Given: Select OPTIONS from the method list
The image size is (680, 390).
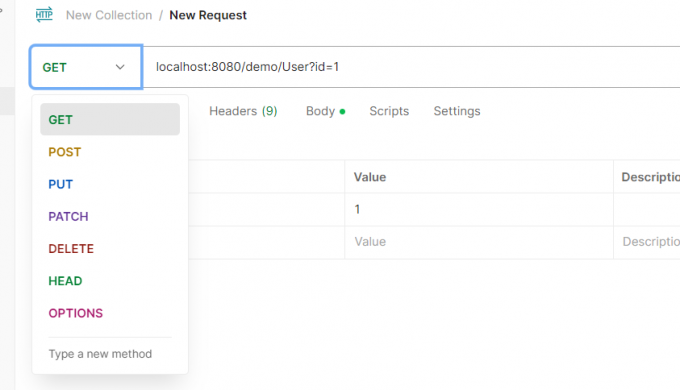Looking at the screenshot, I should [110, 313].
